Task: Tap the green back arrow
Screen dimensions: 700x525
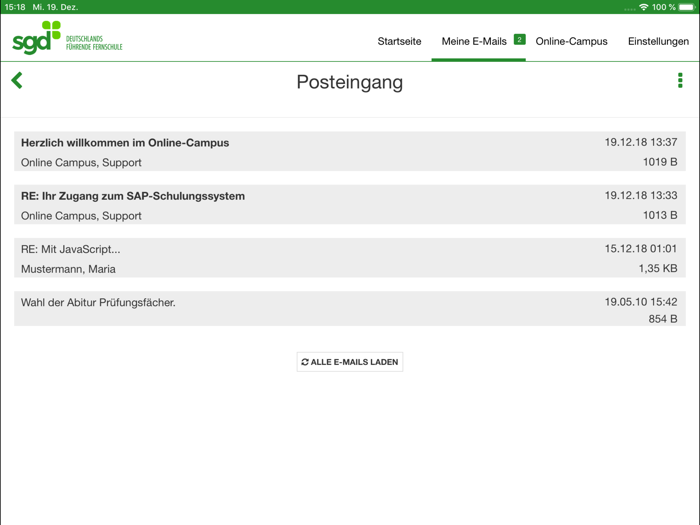Action: pyautogui.click(x=17, y=80)
